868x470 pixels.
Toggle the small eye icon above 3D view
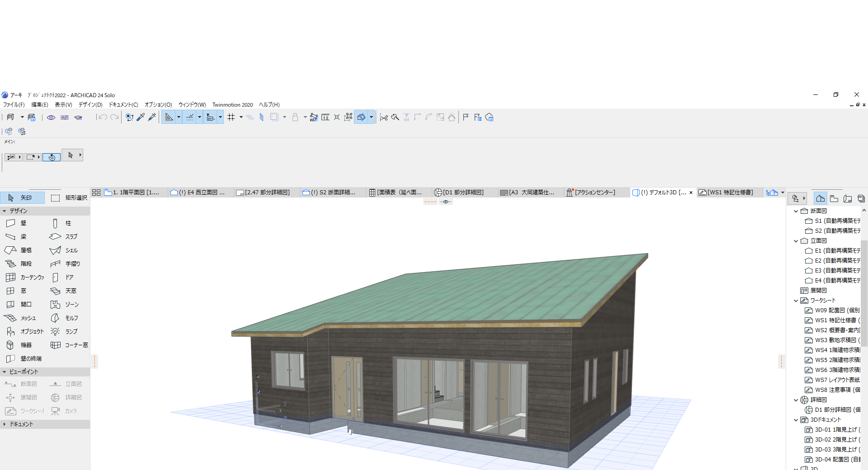[446, 202]
